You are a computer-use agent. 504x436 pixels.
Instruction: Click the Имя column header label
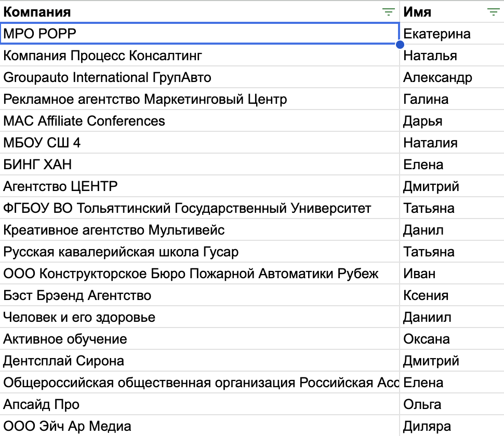(416, 11)
